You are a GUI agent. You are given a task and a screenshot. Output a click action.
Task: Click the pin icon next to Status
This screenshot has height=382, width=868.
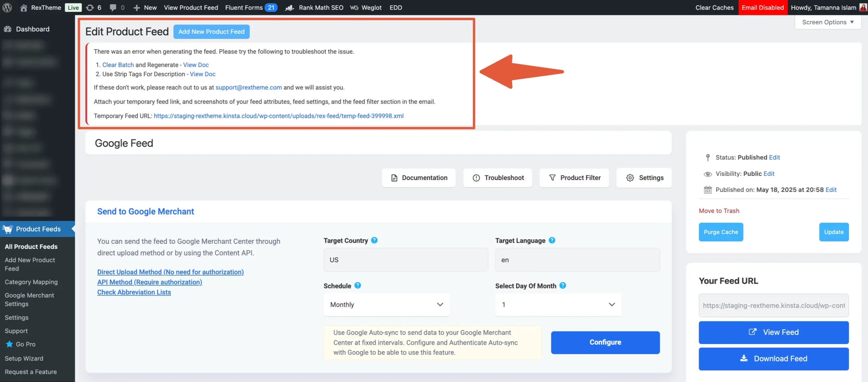708,157
